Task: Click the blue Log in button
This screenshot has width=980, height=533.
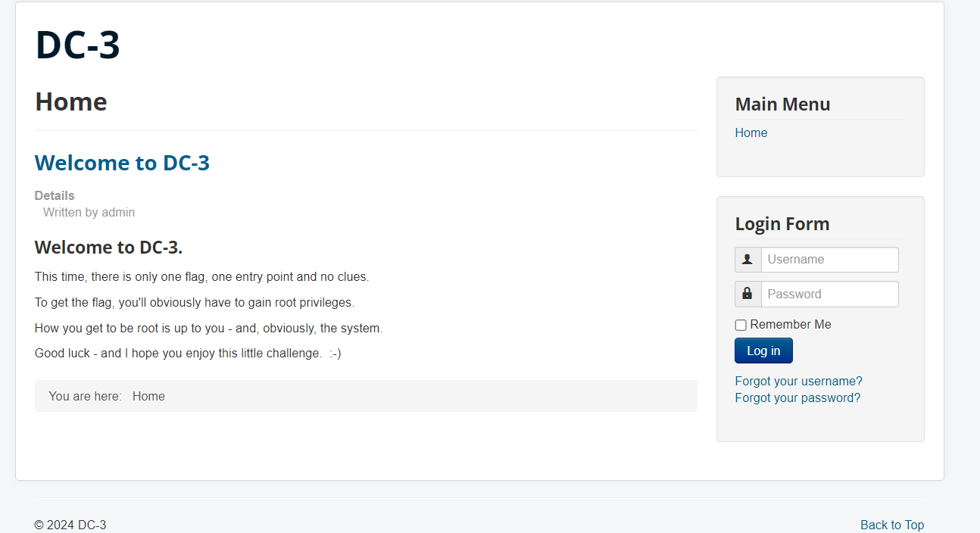Action: [x=763, y=351]
